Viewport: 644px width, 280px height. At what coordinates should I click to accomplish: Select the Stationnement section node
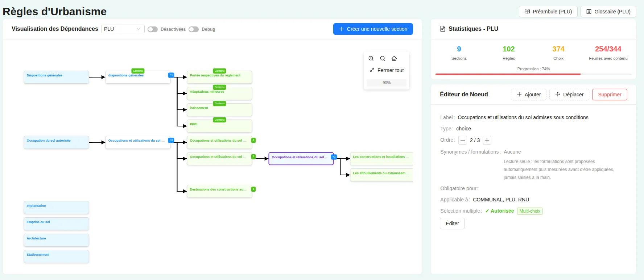(x=56, y=256)
